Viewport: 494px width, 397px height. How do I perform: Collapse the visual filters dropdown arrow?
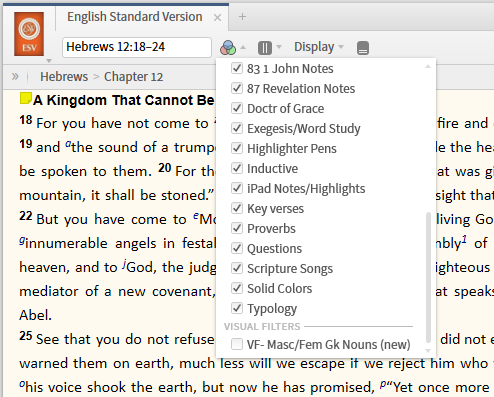click(243, 47)
